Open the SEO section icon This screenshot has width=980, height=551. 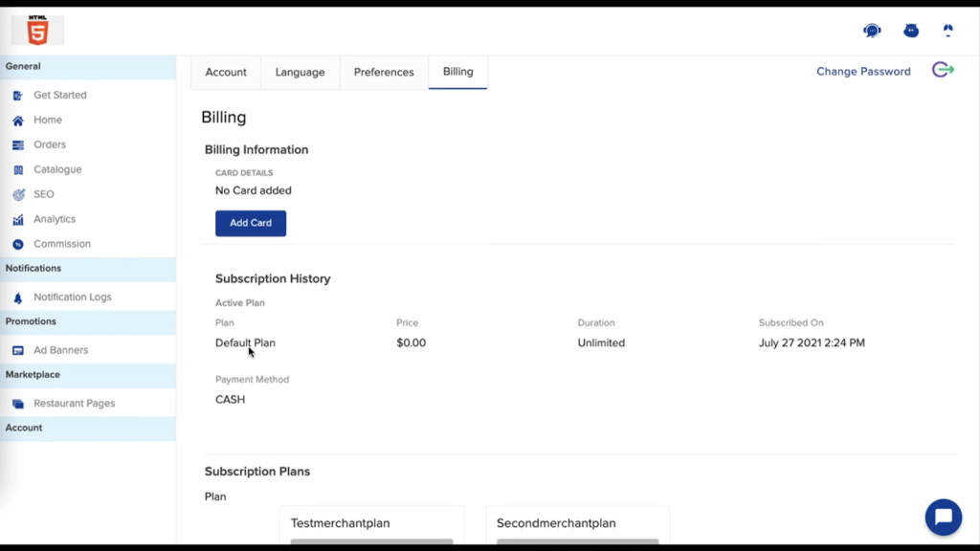[17, 194]
